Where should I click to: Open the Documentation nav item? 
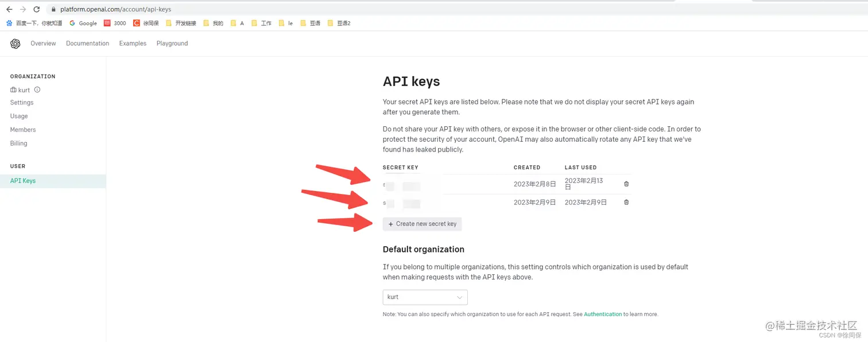pos(87,44)
